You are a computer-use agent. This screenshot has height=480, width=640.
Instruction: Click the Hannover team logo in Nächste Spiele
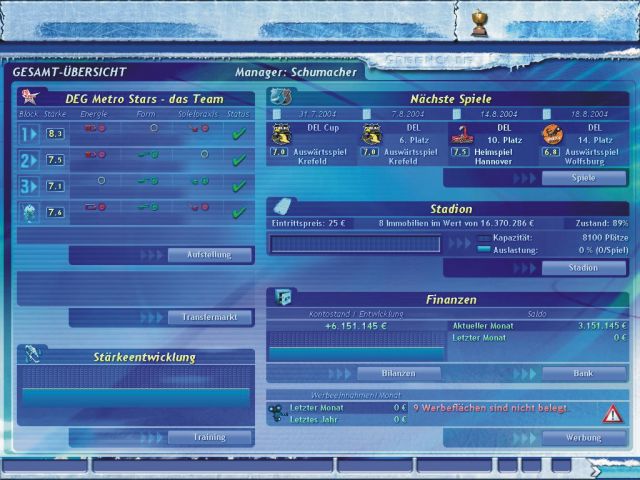pyautogui.click(x=463, y=134)
